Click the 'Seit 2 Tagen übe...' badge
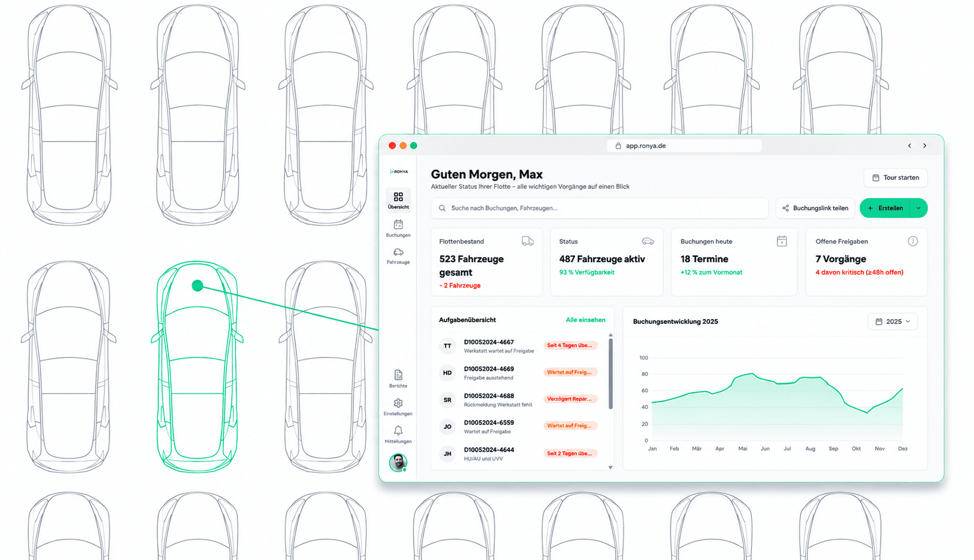Viewport: 974px width, 560px height. point(570,453)
